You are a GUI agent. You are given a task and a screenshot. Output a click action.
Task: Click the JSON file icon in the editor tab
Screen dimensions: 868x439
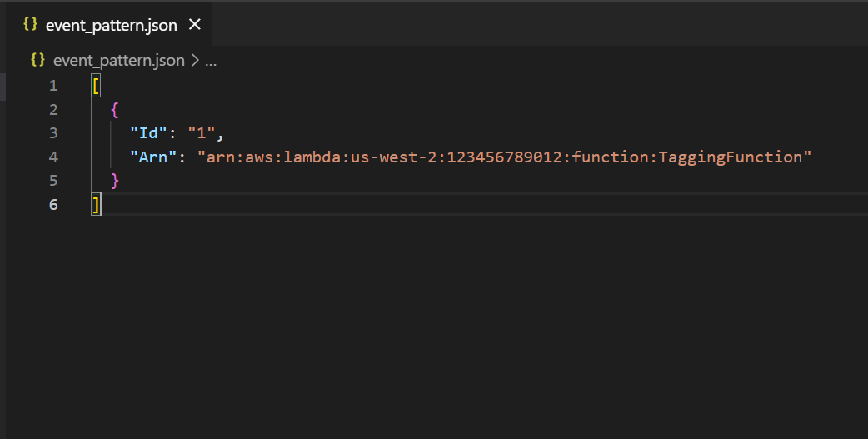[x=30, y=25]
